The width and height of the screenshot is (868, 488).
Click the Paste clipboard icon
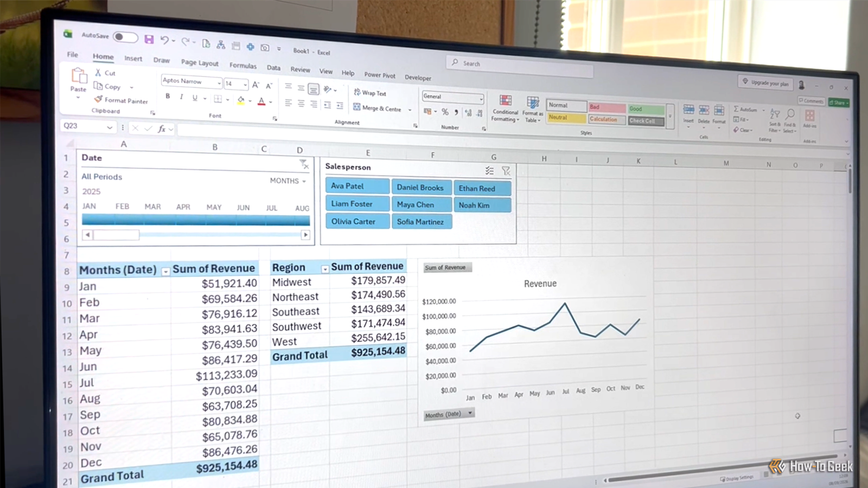tap(79, 75)
